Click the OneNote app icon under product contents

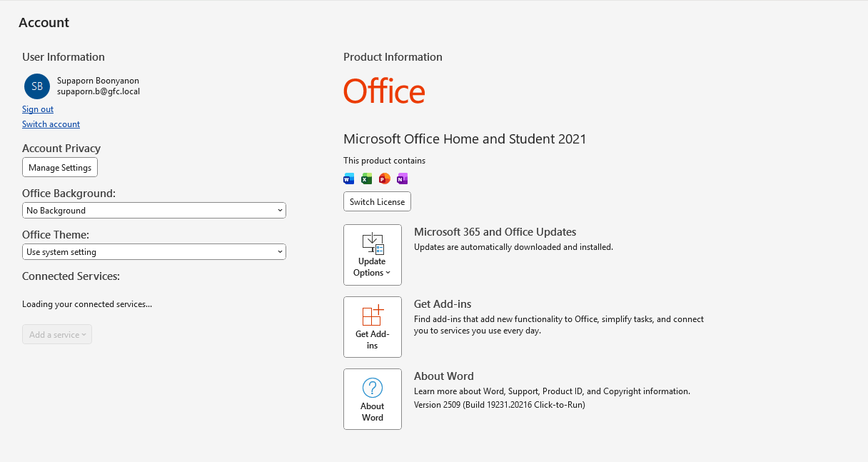coord(403,179)
